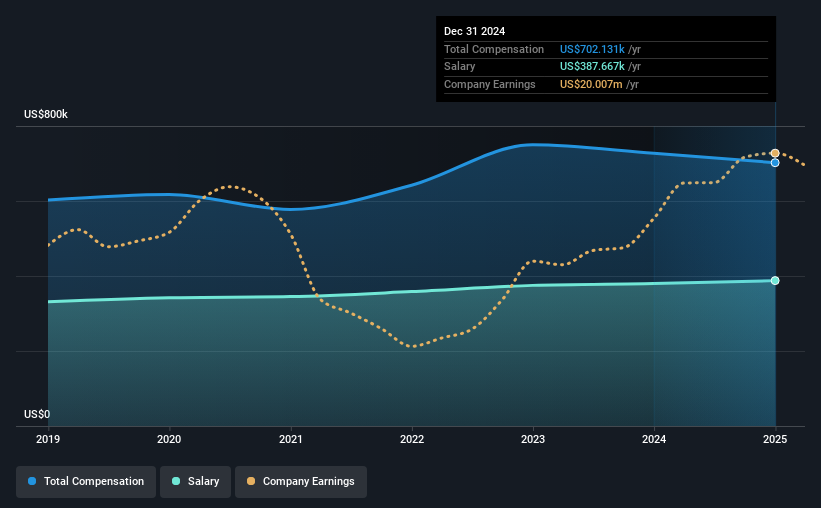Click the orange Company Earnings legend dot
821x508 pixels.
(251, 481)
